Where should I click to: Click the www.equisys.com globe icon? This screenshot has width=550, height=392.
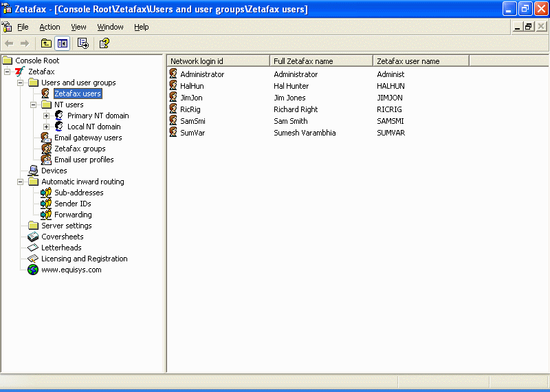tap(33, 270)
